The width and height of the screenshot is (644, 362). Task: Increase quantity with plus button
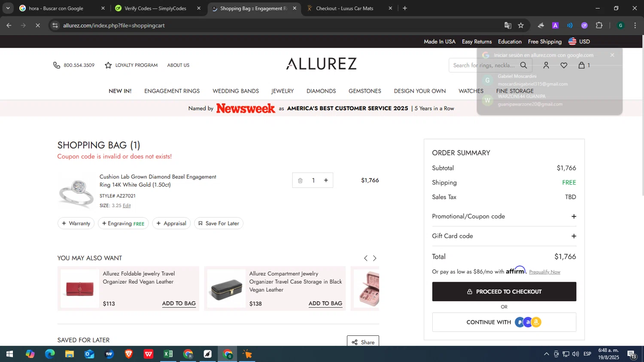point(326,180)
